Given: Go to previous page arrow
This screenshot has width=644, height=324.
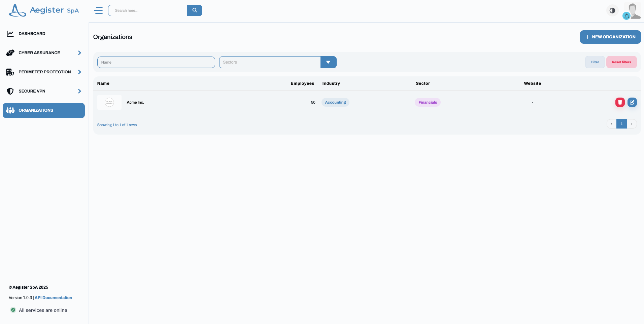Looking at the screenshot, I should 611,124.
